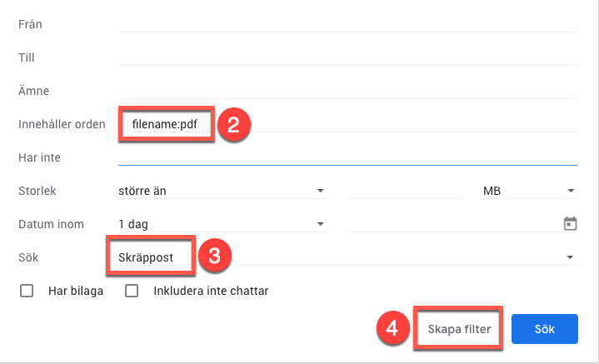This screenshot has width=599, height=364.
Task: Click into the Från input field
Action: coord(348,24)
